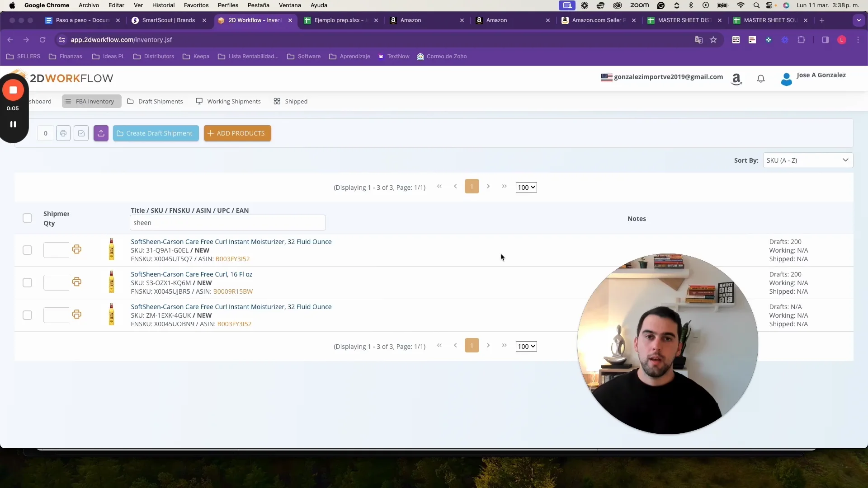Click the Create Draft Shipment button
Image resolution: width=868 pixels, height=488 pixels.
point(156,133)
